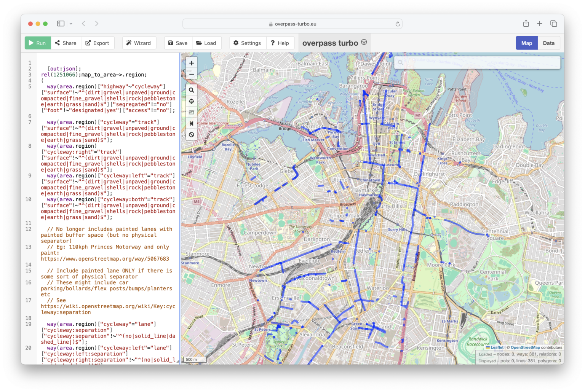Zoom out on the map
The height and width of the screenshot is (392, 585).
click(x=192, y=74)
